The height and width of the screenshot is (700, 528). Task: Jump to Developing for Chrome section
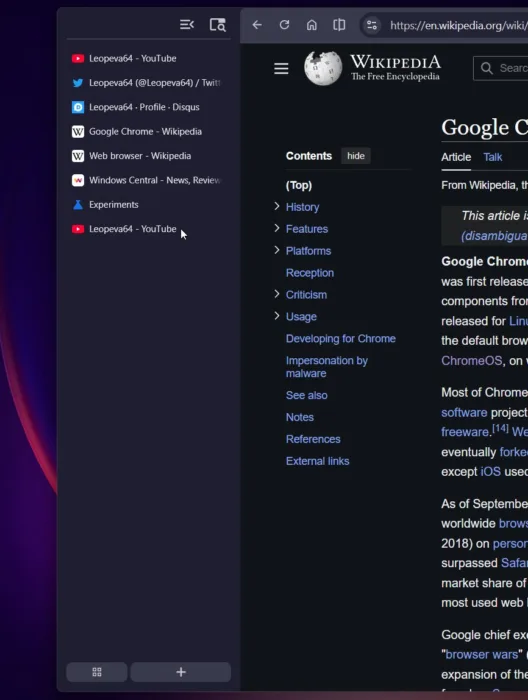(x=341, y=339)
